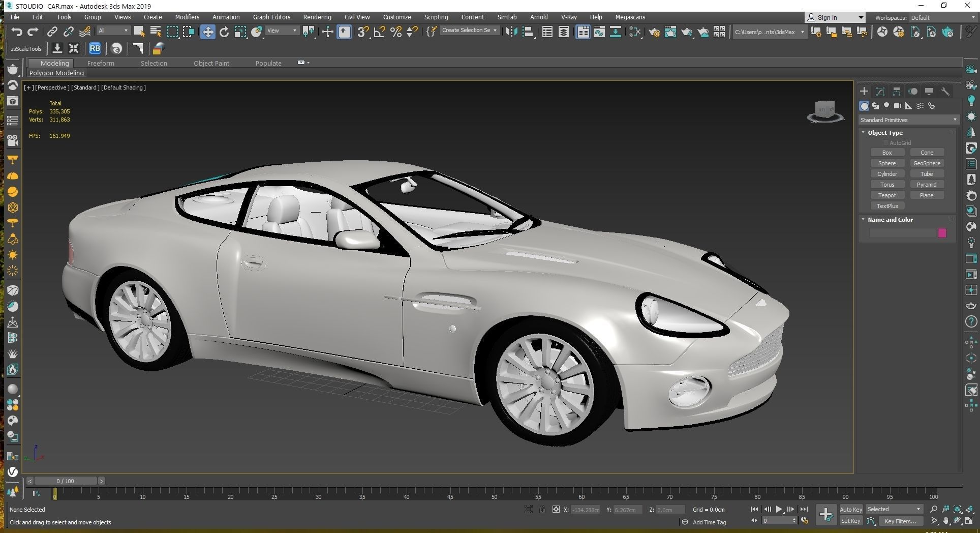Image resolution: width=980 pixels, height=533 pixels.
Task: Open the Rendering menu
Action: point(317,17)
